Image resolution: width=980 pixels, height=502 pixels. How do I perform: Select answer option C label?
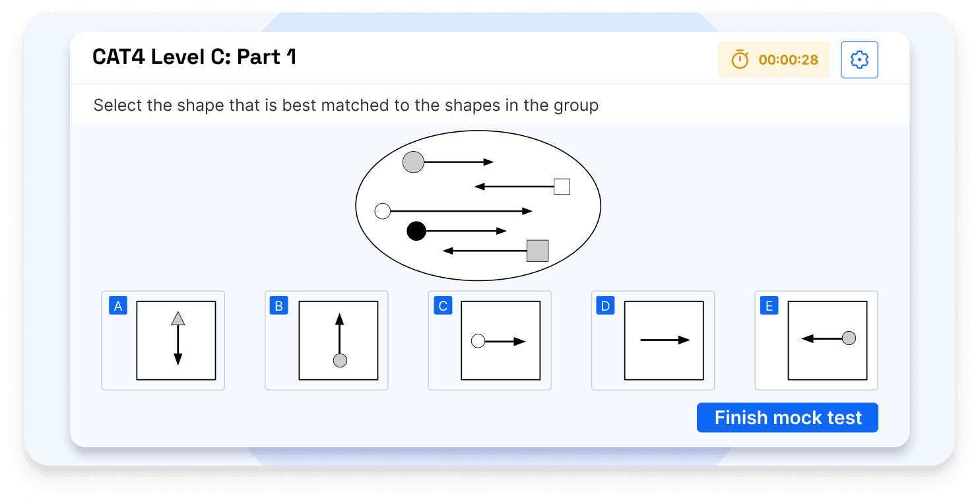443,306
